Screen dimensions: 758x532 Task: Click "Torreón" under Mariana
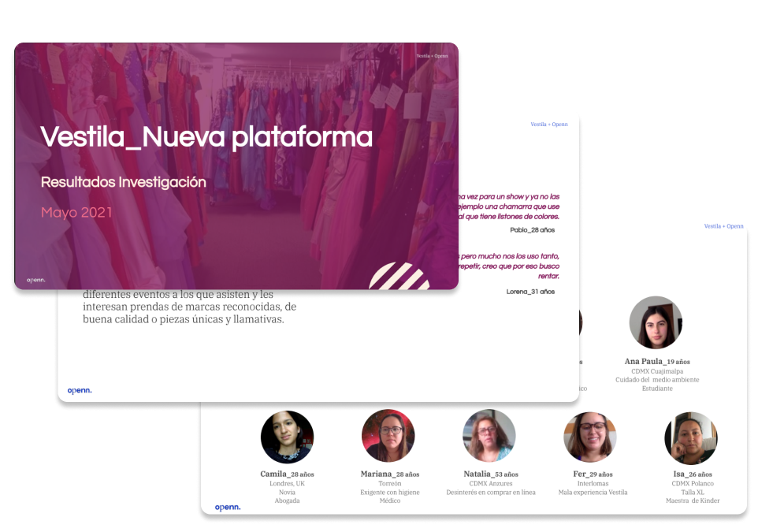coord(389,484)
